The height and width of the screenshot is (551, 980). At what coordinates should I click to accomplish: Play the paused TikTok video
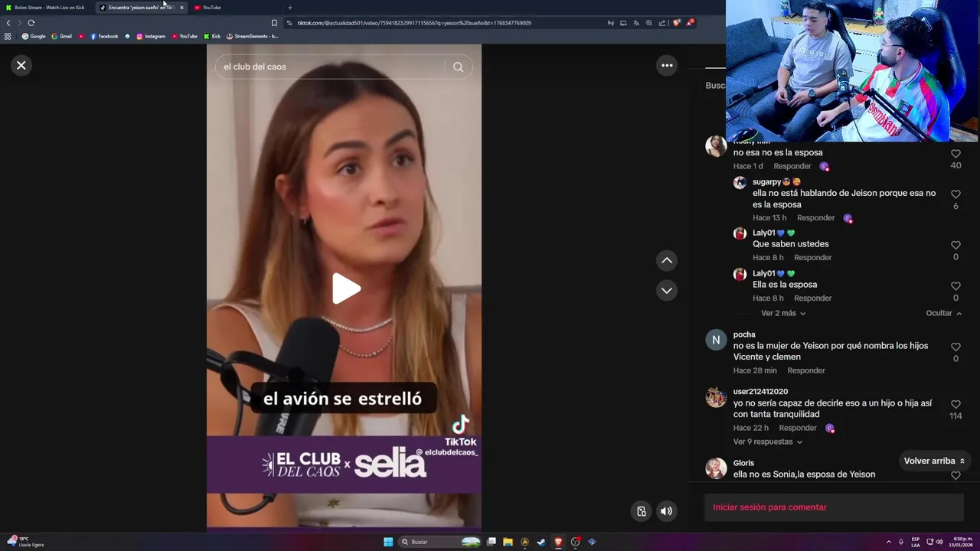point(346,289)
